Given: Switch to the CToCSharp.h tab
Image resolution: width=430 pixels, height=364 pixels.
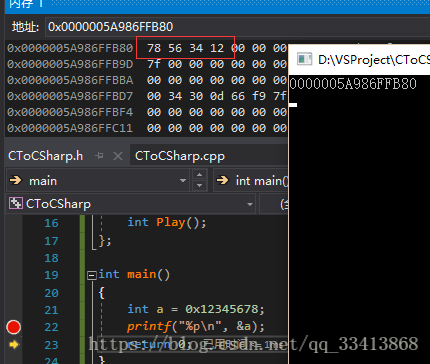Looking at the screenshot, I should (45, 156).
